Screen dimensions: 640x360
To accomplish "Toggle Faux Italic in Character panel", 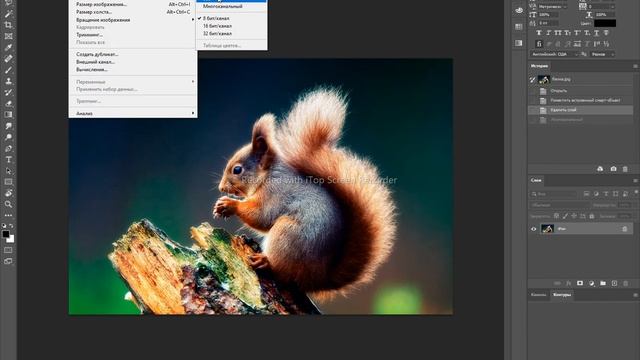I will [x=548, y=33].
